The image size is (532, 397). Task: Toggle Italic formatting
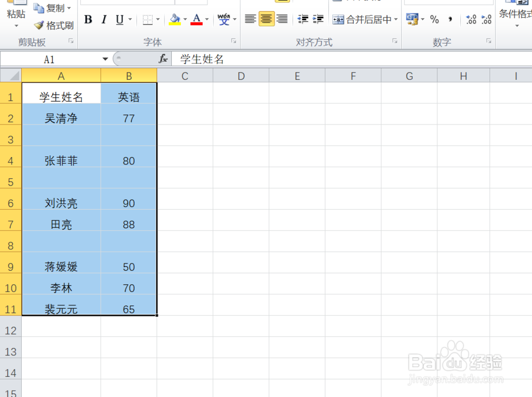point(104,20)
